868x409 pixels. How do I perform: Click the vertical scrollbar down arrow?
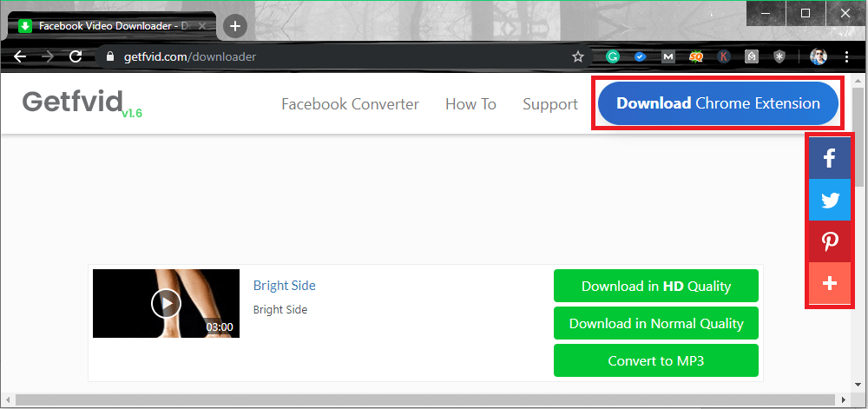pyautogui.click(x=858, y=384)
